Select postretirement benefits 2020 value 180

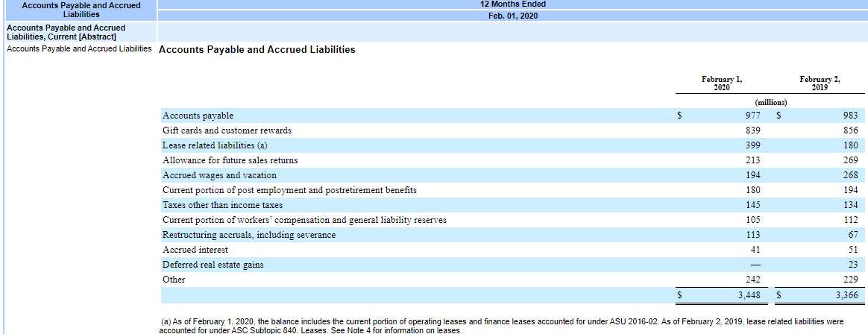[753, 191]
